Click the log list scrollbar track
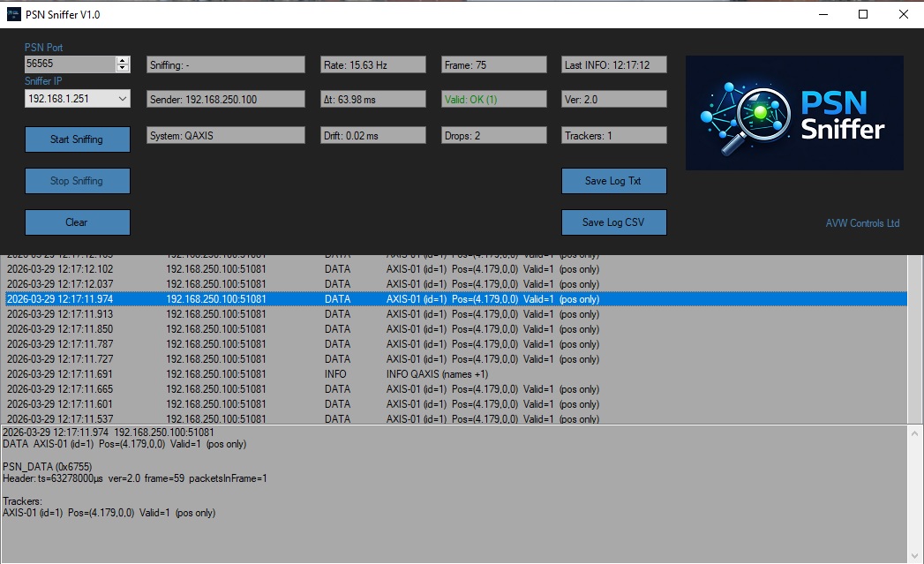This screenshot has width=924, height=564. point(916,335)
